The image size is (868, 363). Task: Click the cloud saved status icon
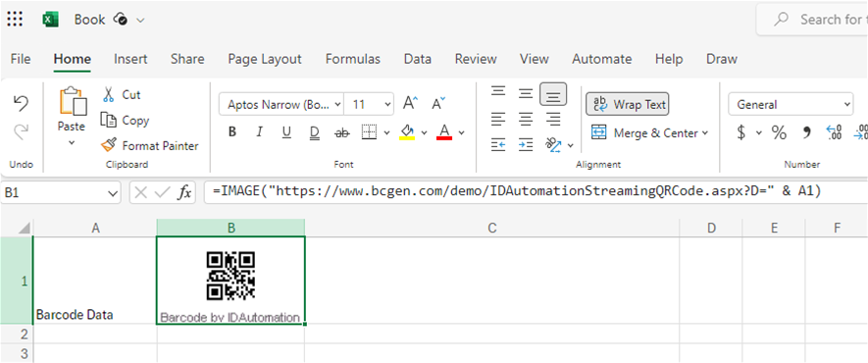[120, 20]
